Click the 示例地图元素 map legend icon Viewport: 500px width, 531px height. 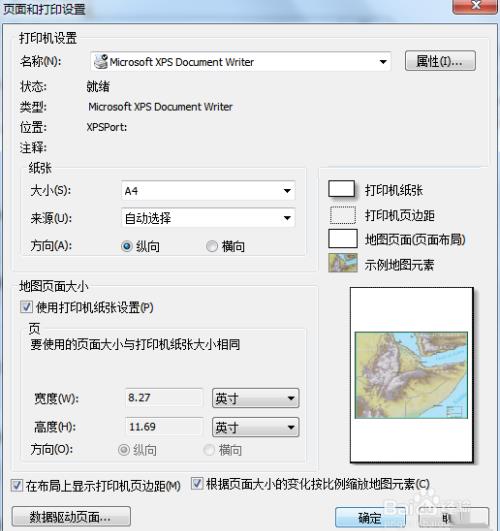pos(342,263)
